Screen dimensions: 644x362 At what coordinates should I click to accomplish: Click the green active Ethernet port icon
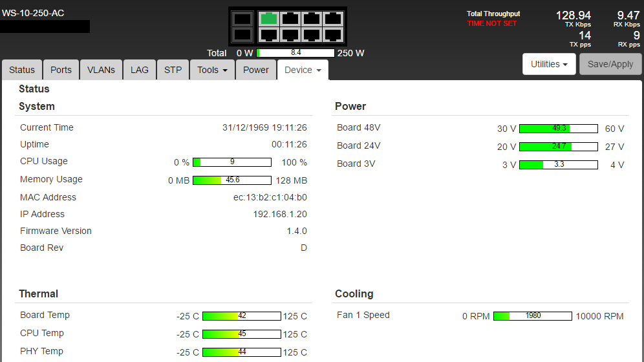point(268,19)
